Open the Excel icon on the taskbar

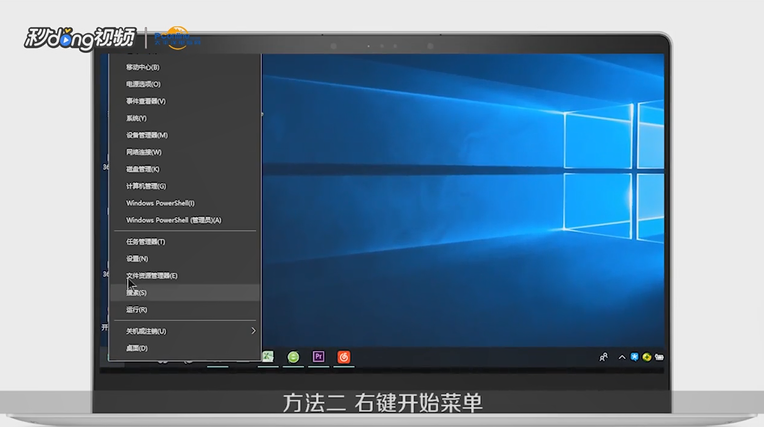pos(268,357)
